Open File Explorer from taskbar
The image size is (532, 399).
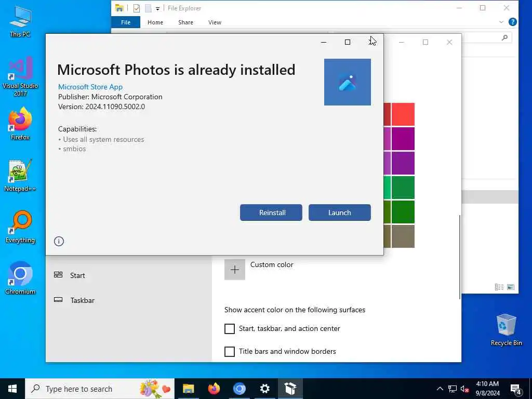188,389
